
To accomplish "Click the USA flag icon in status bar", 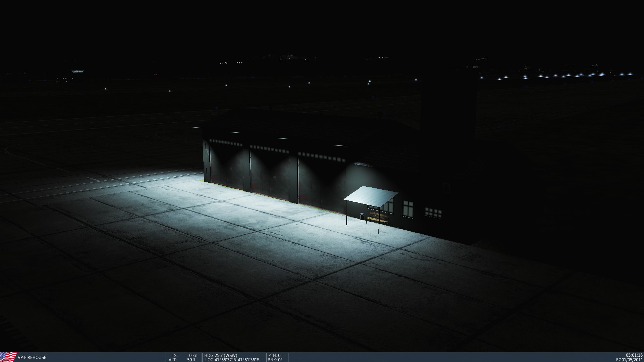I will (x=8, y=357).
